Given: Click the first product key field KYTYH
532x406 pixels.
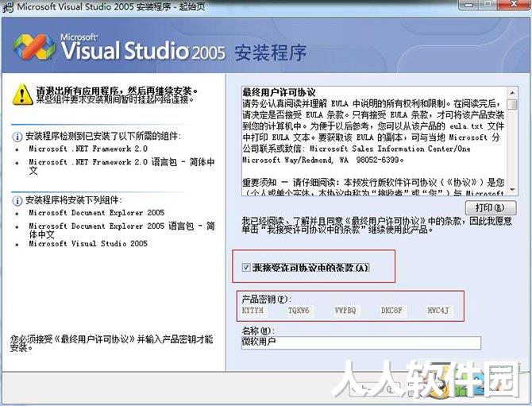Looking at the screenshot, I should pos(254,311).
